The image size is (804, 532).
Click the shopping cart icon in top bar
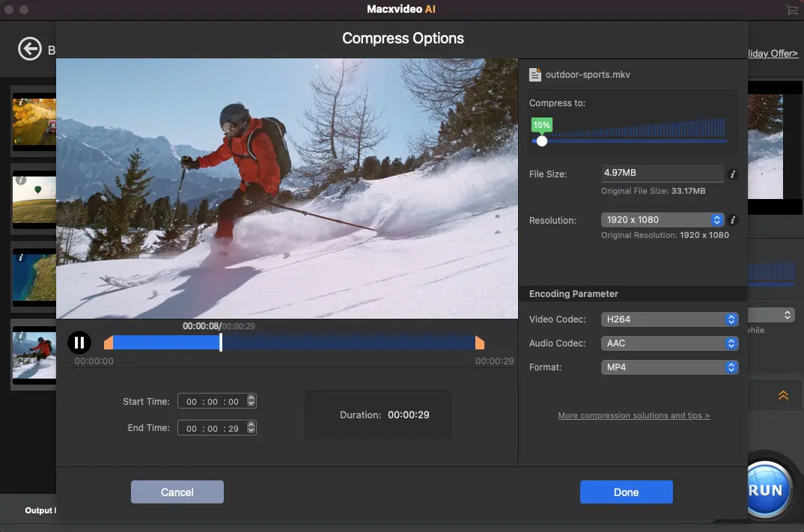pos(791,10)
